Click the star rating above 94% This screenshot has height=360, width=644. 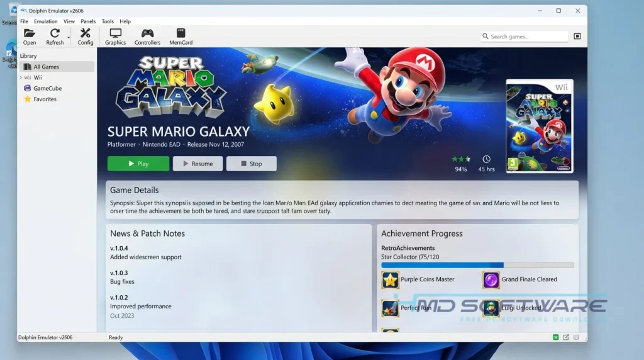(461, 159)
